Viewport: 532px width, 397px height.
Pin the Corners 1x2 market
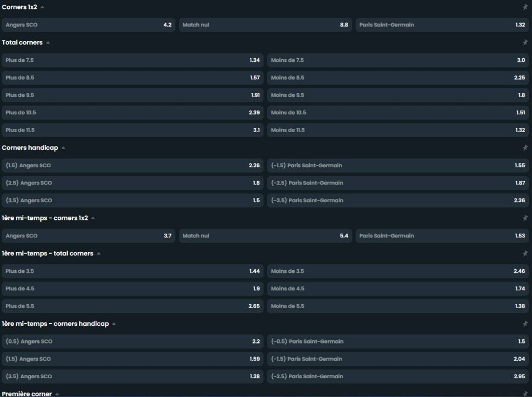click(x=525, y=7)
